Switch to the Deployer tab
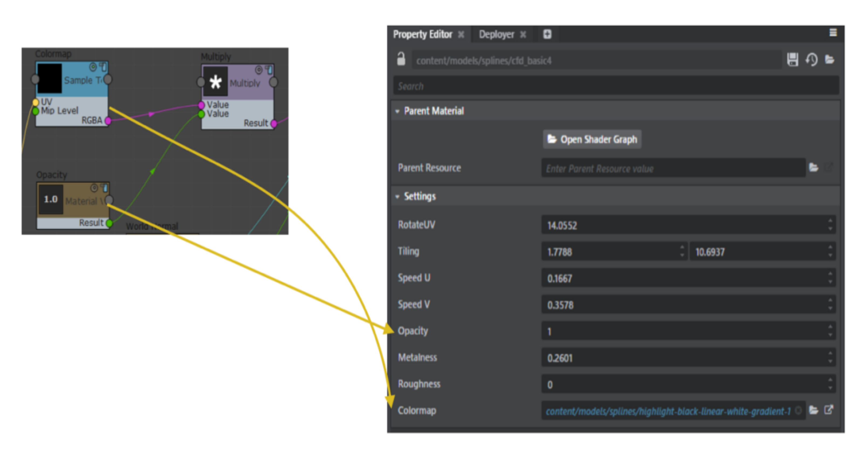 point(497,34)
